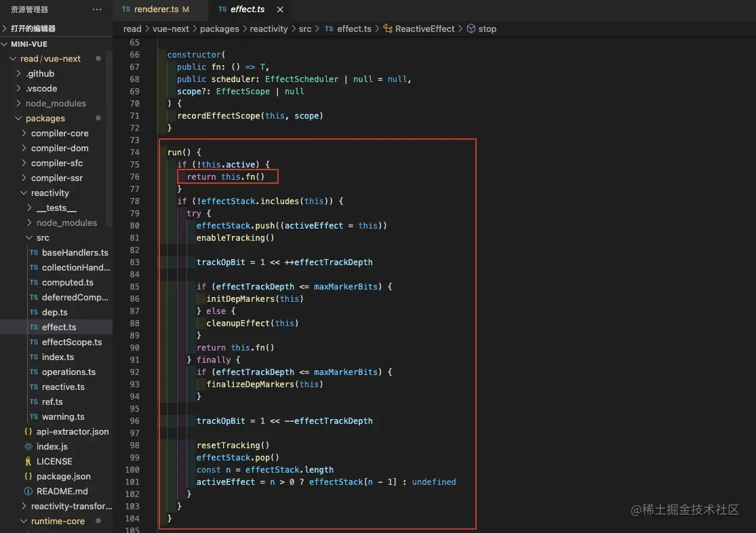The image size is (756, 533).
Task: Click the stop method breadcrumb
Action: pyautogui.click(x=487, y=29)
